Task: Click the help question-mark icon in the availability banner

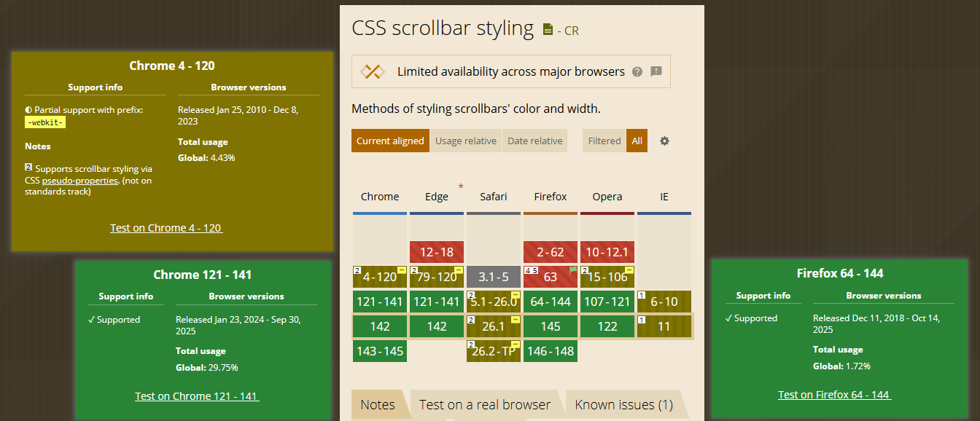Action: (637, 71)
